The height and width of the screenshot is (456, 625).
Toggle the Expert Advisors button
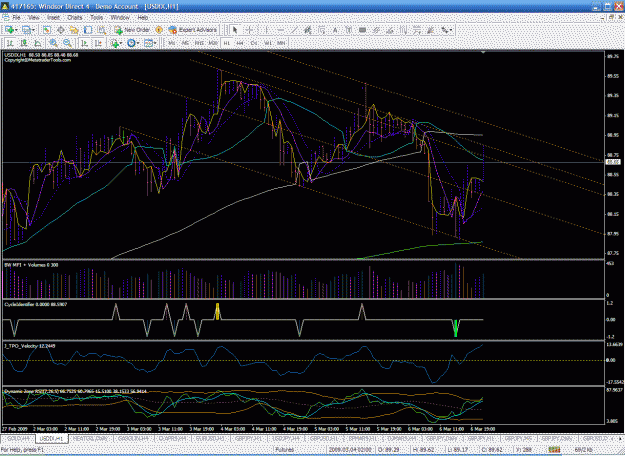193,30
